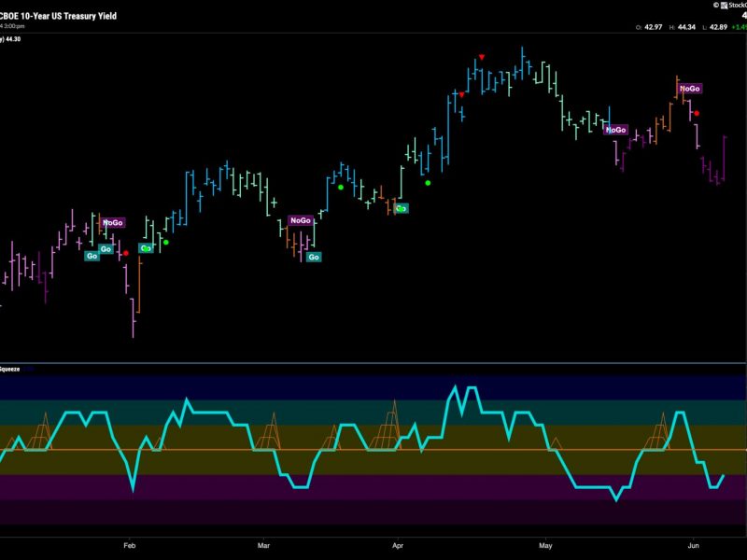Click the Open value 42.97
Screen dimensions: 747x560
(653, 27)
